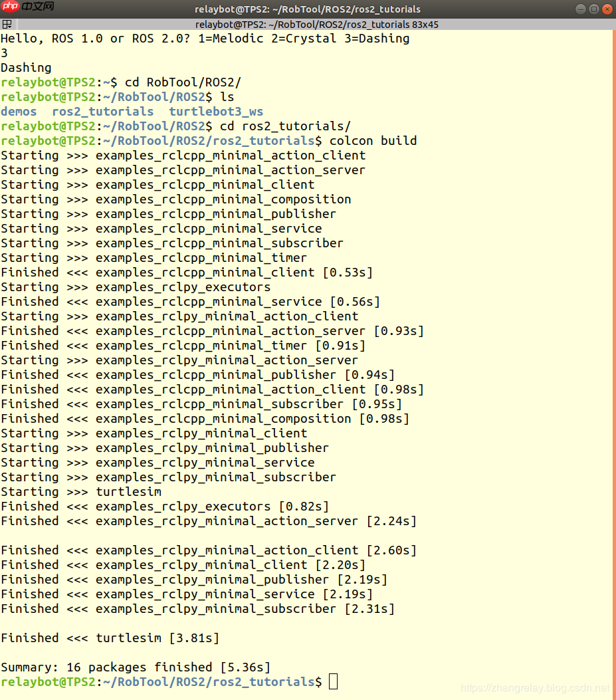Click the Finished examples_rclpy_executors [0.82s] line
616x700 pixels.
click(x=165, y=507)
